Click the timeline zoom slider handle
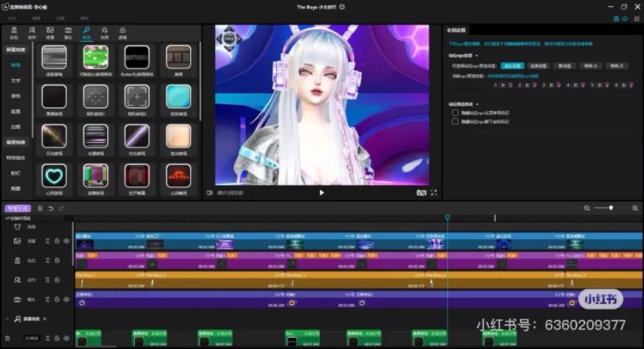The width and height of the screenshot is (644, 349). pos(611,208)
